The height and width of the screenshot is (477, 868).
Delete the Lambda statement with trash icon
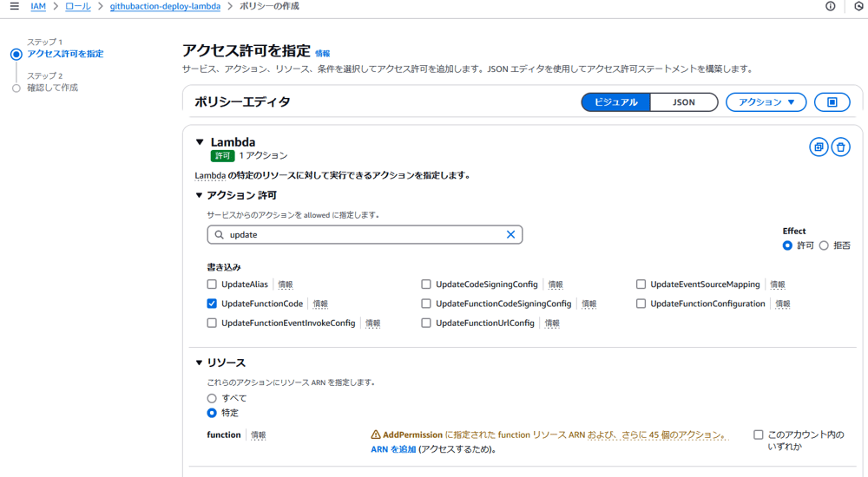tap(840, 147)
